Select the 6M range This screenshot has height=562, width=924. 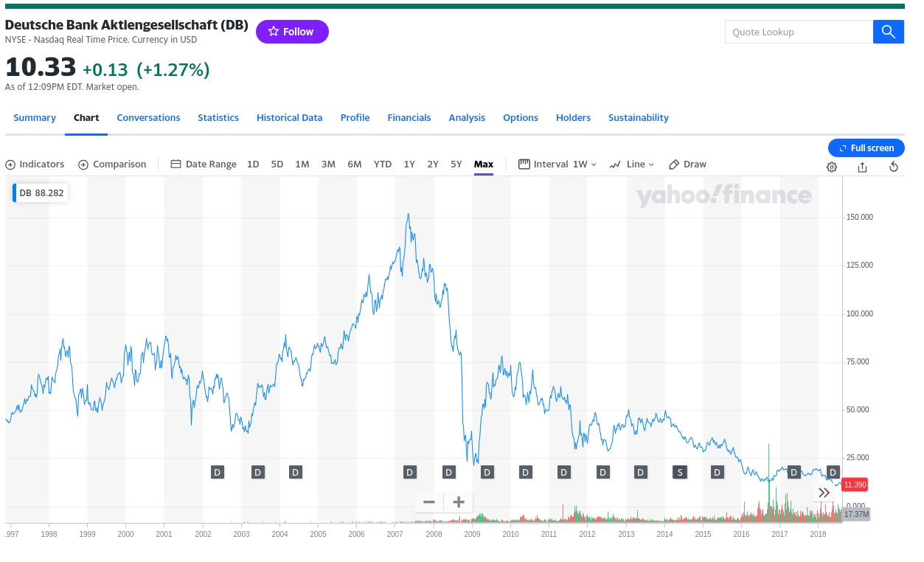point(355,164)
